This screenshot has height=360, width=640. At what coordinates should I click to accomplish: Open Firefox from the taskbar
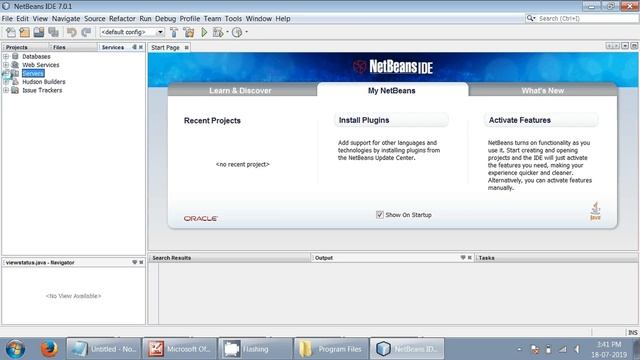pyautogui.click(x=49, y=349)
